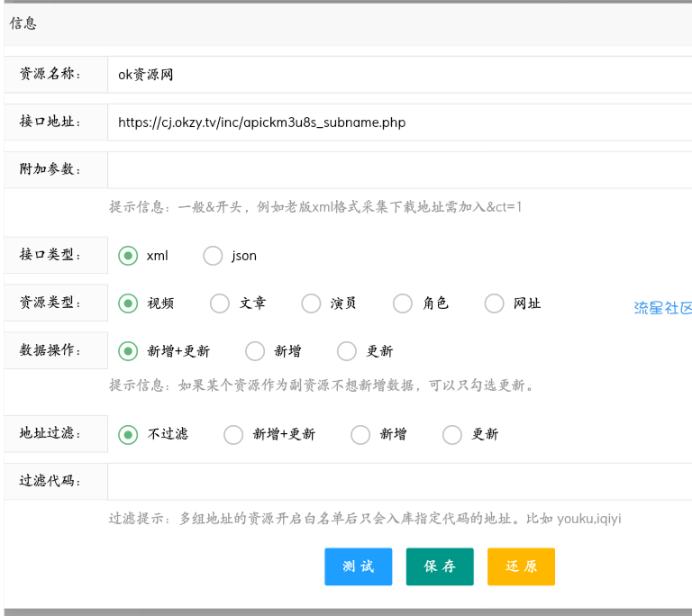
Task: Choose 演员 as resource type
Action: coord(311,303)
